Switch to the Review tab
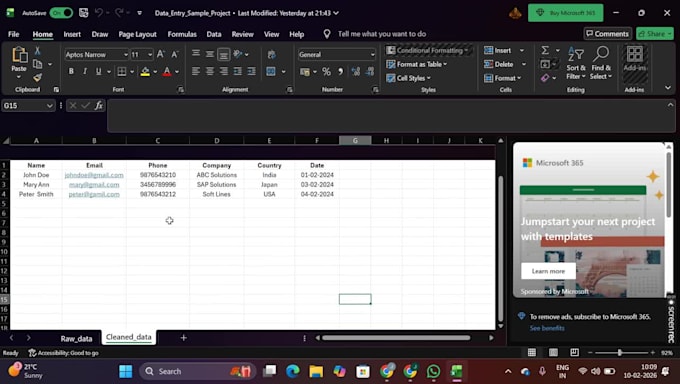The image size is (680, 384). [x=242, y=34]
